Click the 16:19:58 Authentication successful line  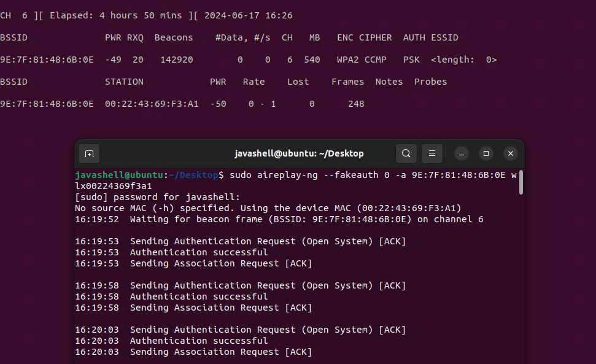171,296
